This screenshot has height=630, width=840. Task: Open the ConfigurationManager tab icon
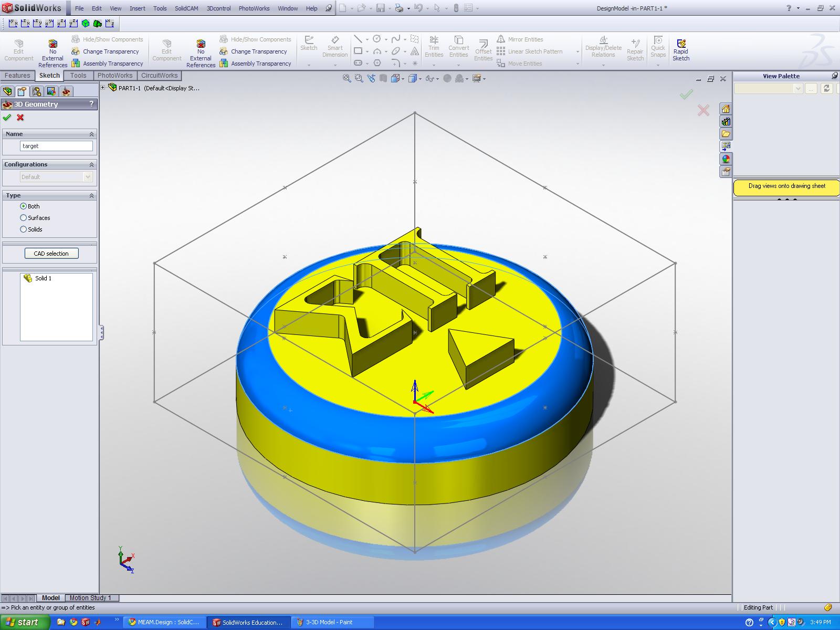click(37, 91)
